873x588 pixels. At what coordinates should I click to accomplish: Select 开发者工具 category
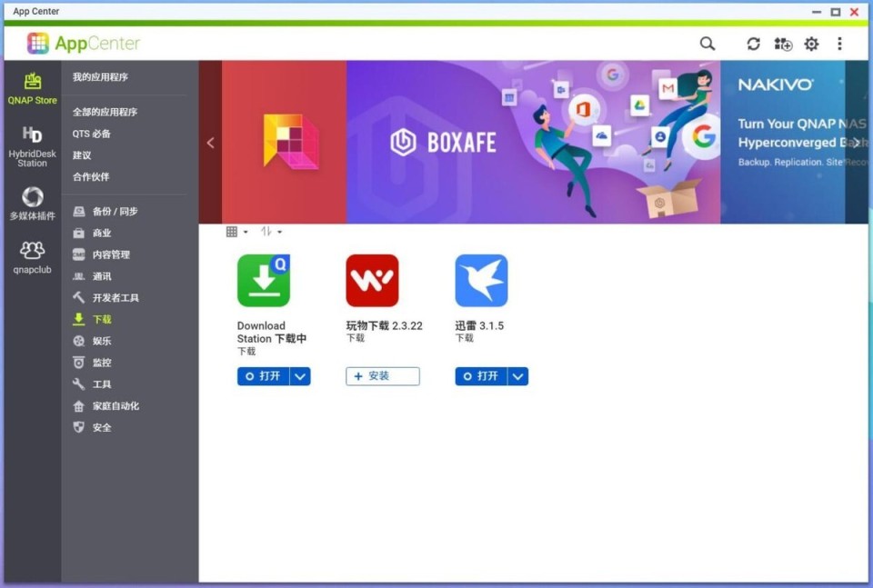[x=105, y=298]
